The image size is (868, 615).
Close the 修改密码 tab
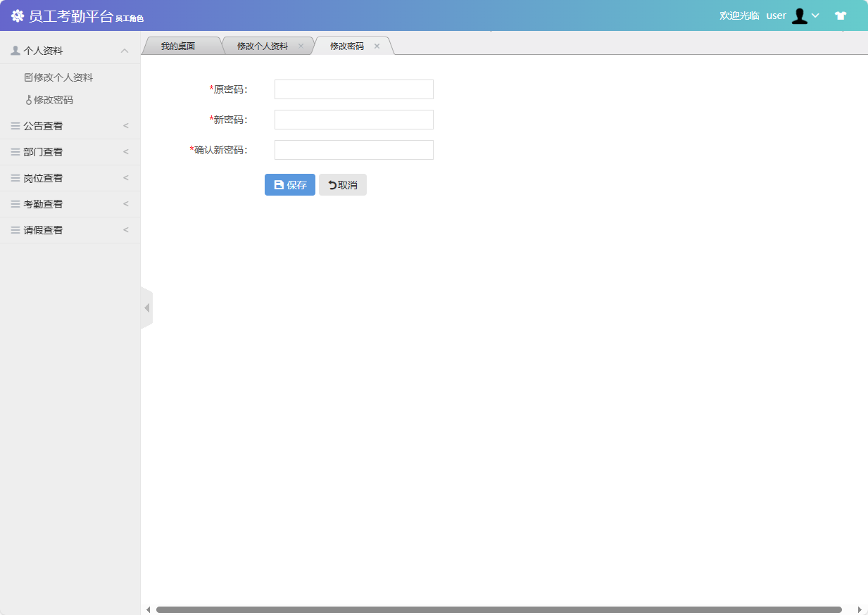click(x=377, y=45)
